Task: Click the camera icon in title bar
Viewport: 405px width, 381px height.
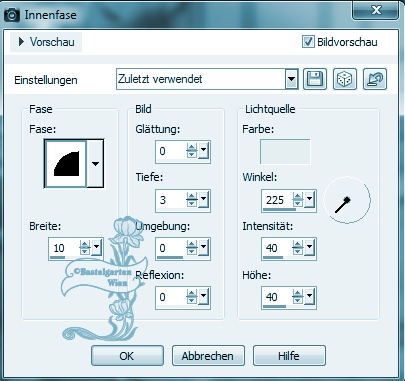Action: (x=12, y=15)
